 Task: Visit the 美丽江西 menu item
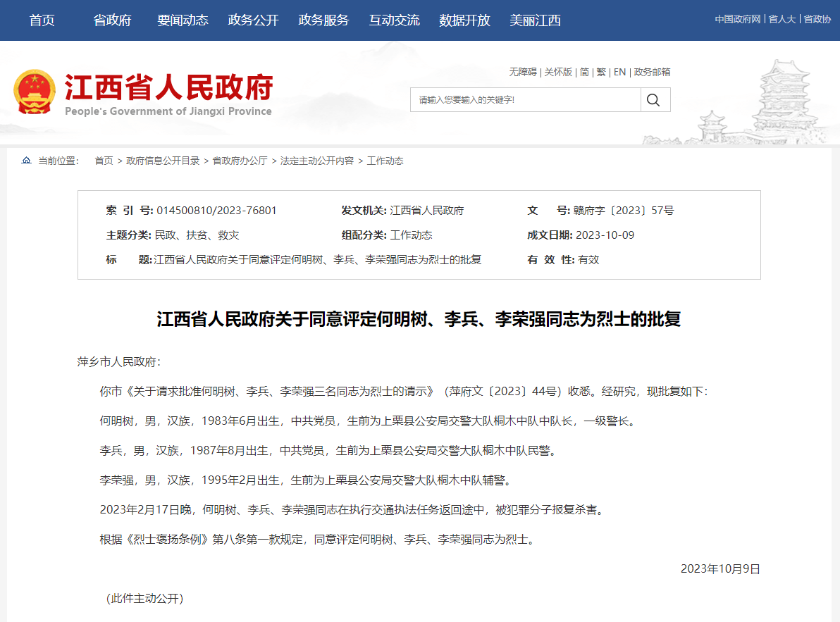tap(535, 20)
